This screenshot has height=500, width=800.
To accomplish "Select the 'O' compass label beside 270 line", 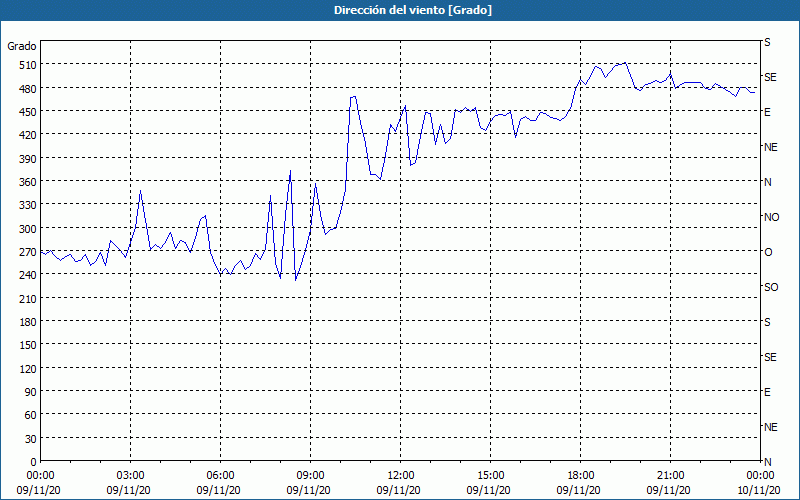I will (x=768, y=252).
